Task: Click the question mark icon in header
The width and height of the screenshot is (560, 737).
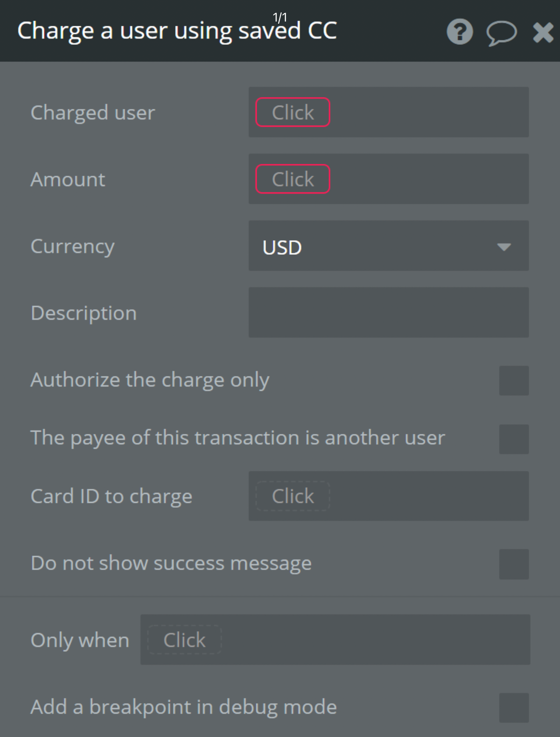Action: click(x=459, y=31)
